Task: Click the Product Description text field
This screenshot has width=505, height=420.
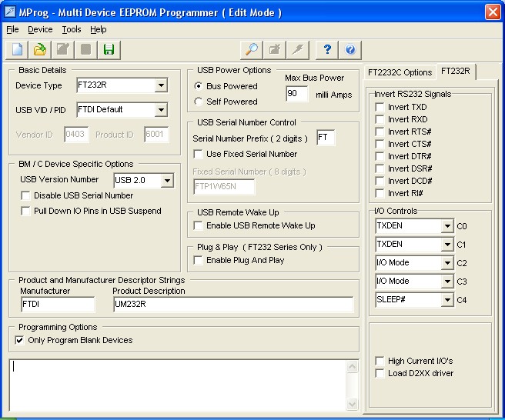Action: pyautogui.click(x=232, y=305)
